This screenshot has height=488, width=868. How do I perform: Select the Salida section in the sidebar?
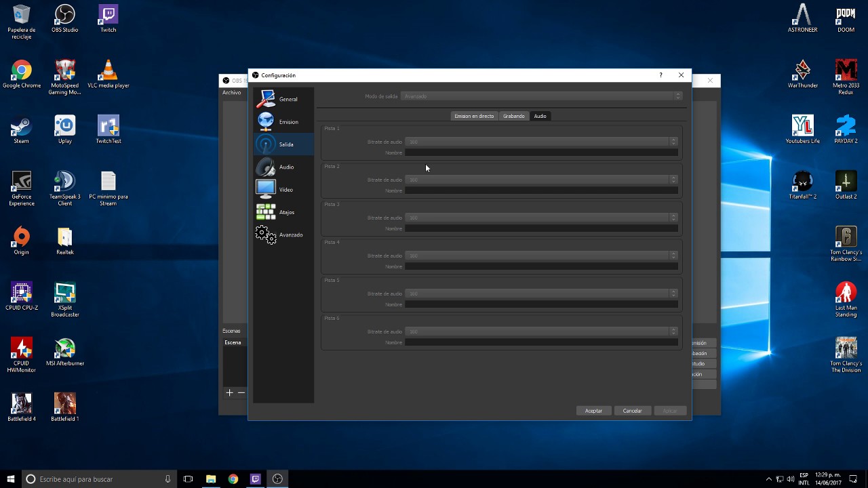[x=283, y=144]
